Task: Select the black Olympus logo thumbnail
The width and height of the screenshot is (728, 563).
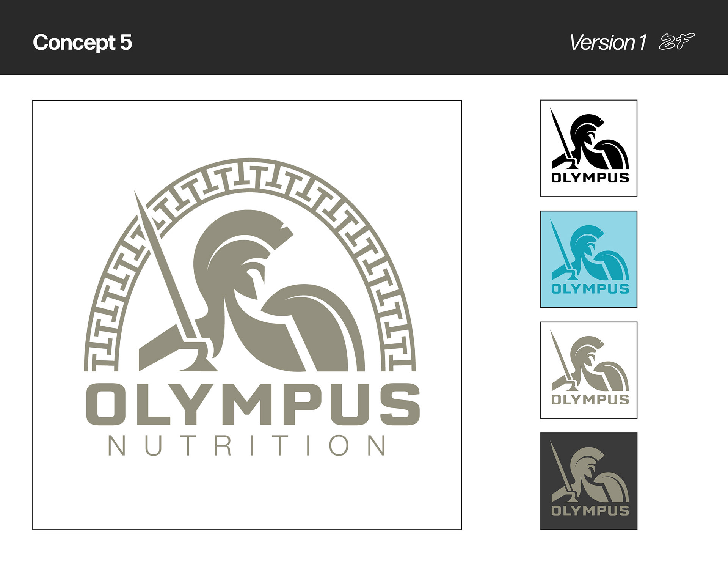Action: [x=588, y=148]
